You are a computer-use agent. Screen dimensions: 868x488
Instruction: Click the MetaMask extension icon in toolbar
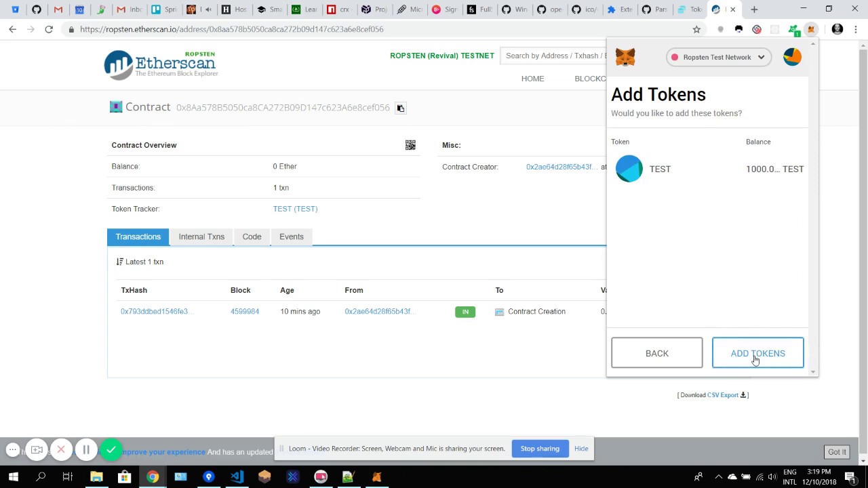[811, 29]
